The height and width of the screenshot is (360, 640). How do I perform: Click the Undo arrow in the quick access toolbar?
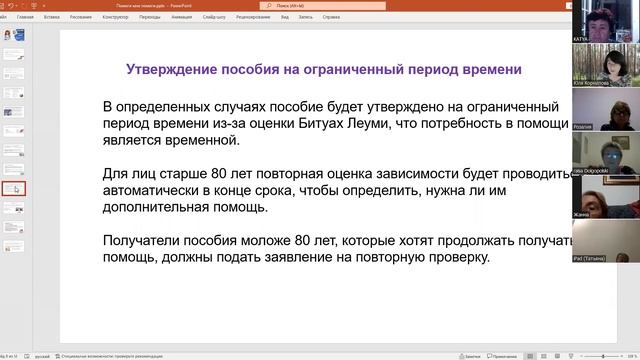(x=11, y=6)
